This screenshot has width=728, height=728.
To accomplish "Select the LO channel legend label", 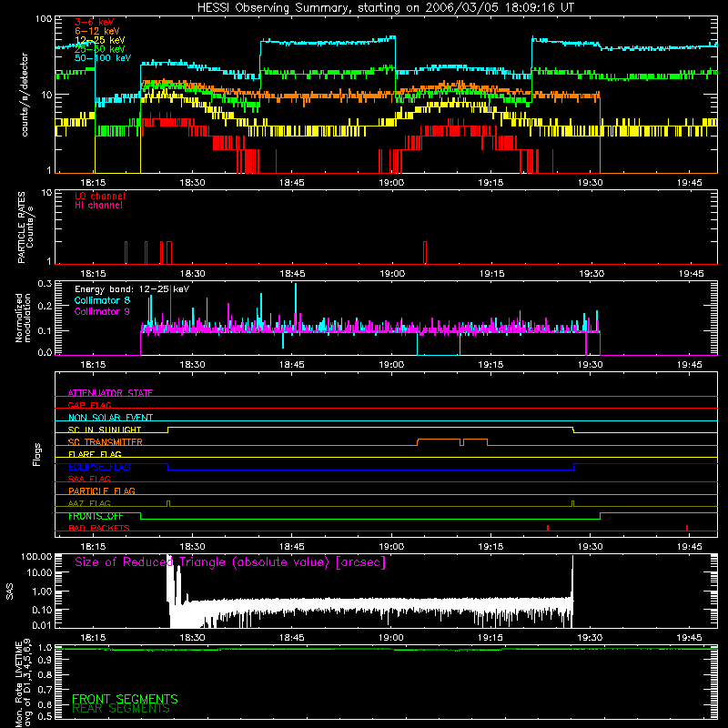I will pyautogui.click(x=100, y=196).
